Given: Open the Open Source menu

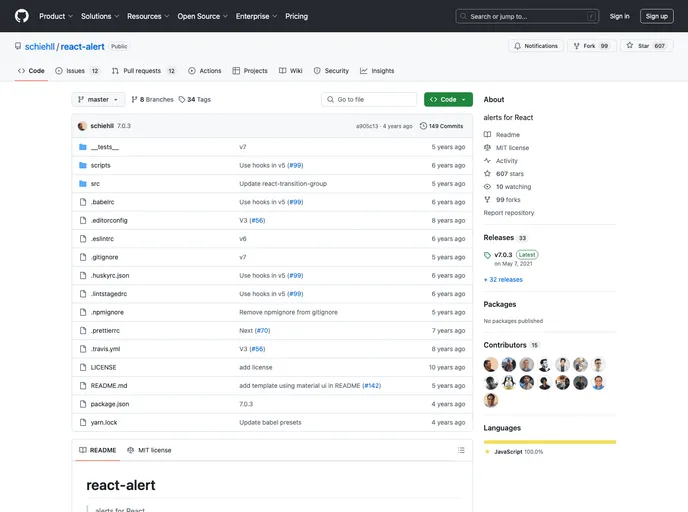Looking at the screenshot, I should pyautogui.click(x=202, y=16).
